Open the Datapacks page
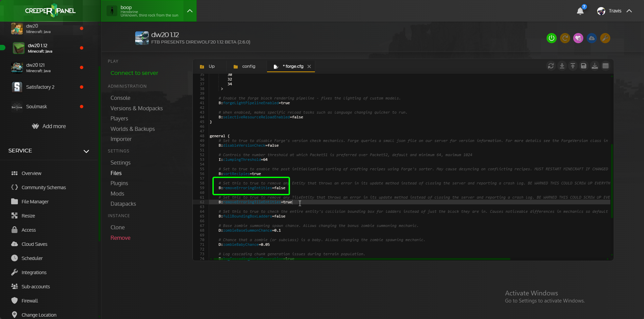The image size is (644, 319). click(123, 204)
